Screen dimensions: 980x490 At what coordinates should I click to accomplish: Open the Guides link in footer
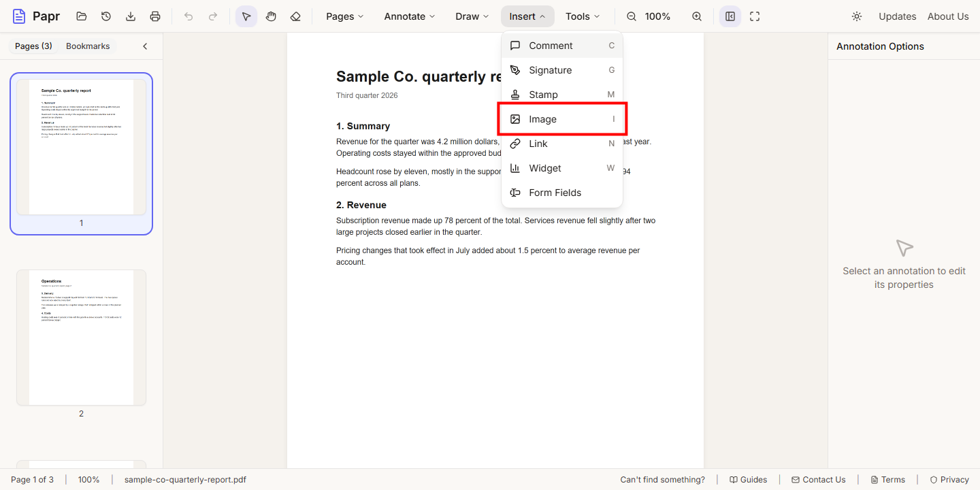[x=748, y=480]
